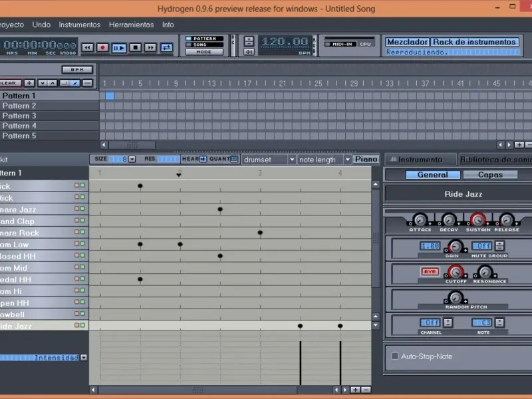
Task: Toggle the play/pause button
Action: pyautogui.click(x=119, y=47)
